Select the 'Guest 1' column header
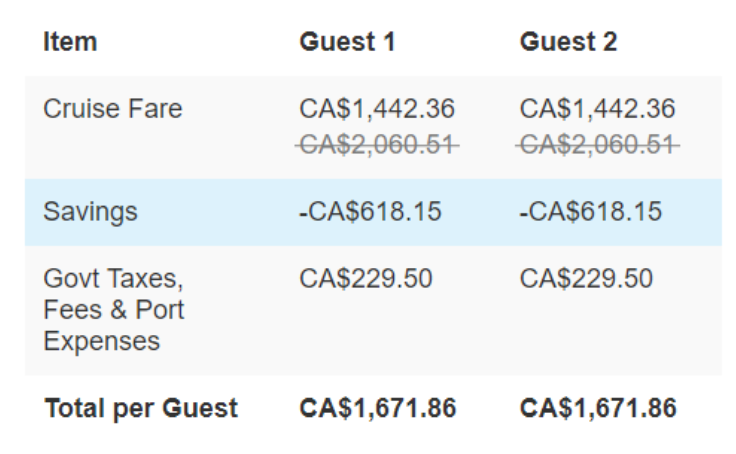The image size is (736, 454). [347, 42]
